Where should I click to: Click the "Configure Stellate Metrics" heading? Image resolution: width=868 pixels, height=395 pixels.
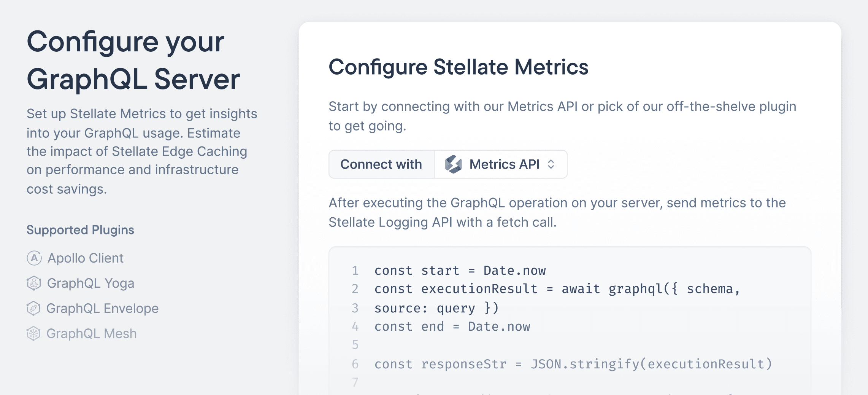coord(458,67)
